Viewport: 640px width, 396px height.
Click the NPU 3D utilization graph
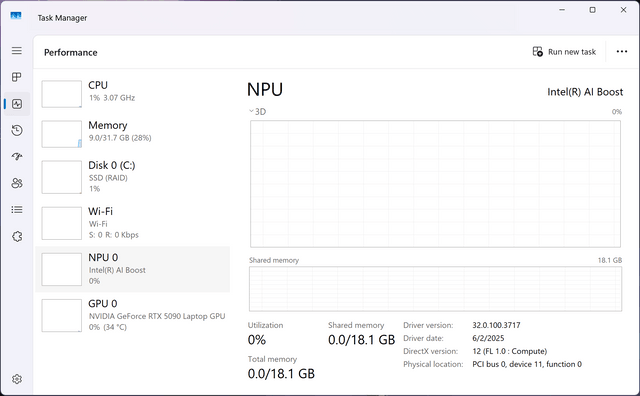pos(436,184)
